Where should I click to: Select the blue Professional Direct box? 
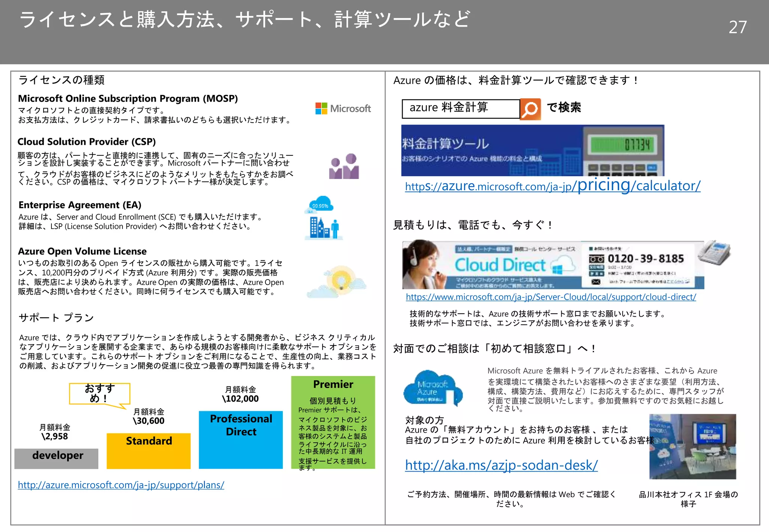click(241, 440)
